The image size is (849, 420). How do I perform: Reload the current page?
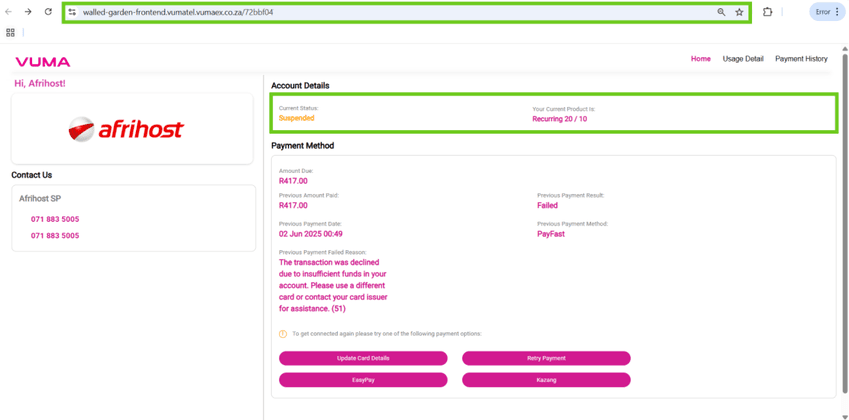tap(48, 12)
